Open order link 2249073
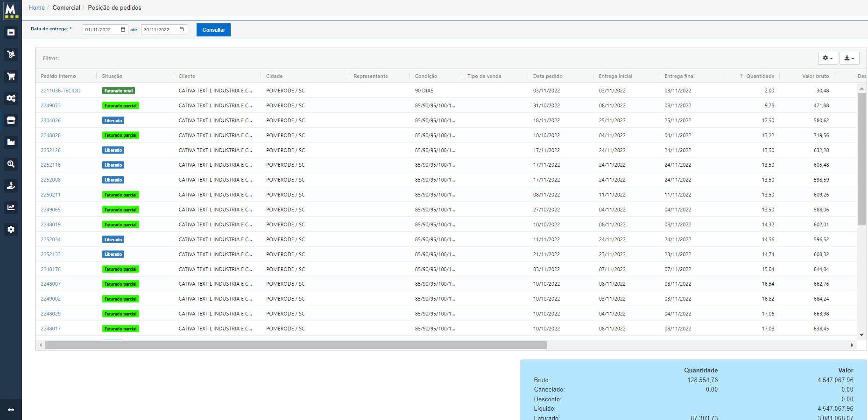This screenshot has width=868, height=420. coord(50,105)
